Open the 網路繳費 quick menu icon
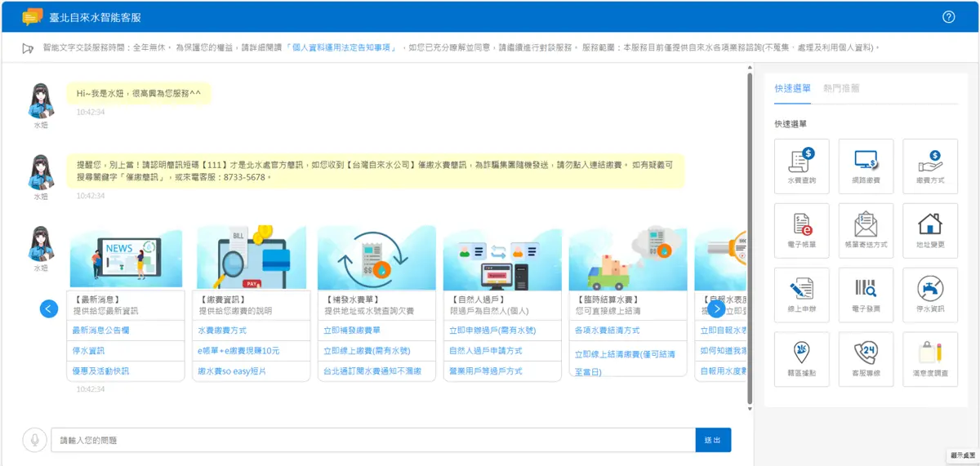This screenshot has width=980, height=466. (x=866, y=166)
